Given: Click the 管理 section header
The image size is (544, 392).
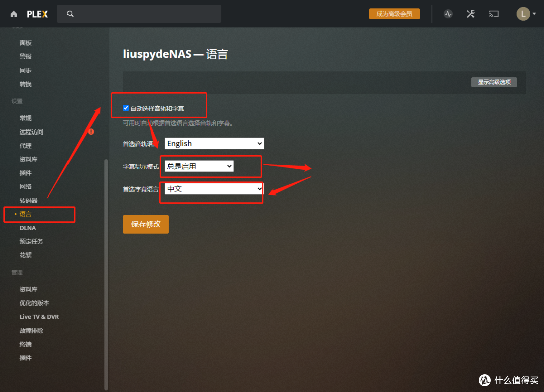Looking at the screenshot, I should (17, 272).
